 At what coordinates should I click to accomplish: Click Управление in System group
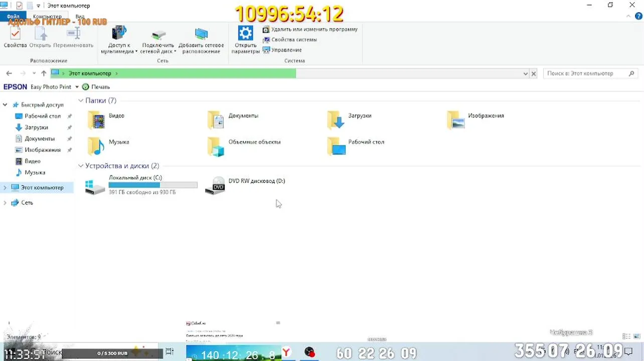pyautogui.click(x=282, y=50)
